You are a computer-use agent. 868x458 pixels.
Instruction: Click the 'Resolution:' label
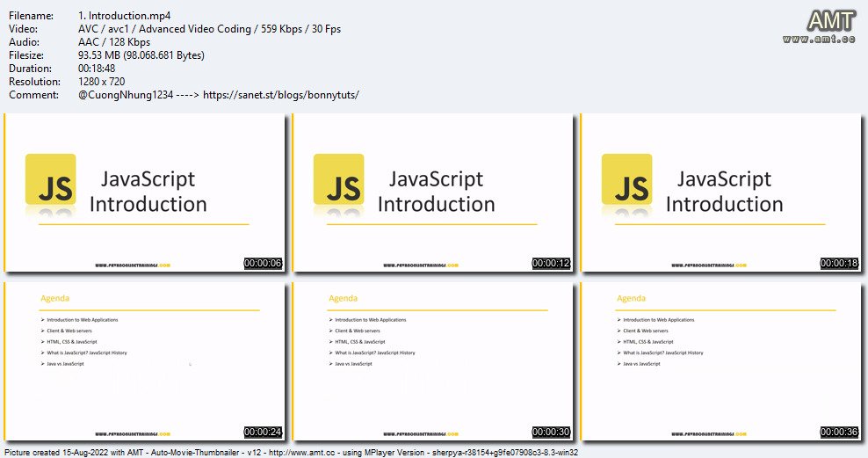[34, 82]
